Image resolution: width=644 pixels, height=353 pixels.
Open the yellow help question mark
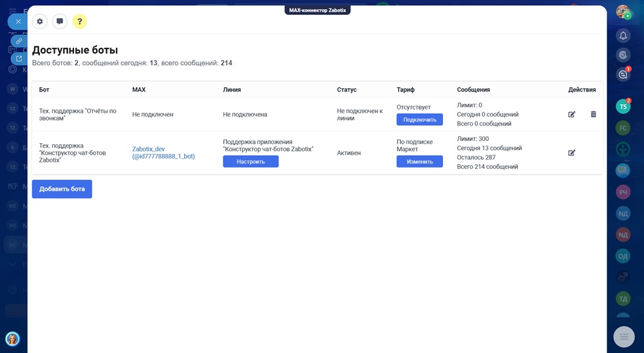(x=80, y=21)
